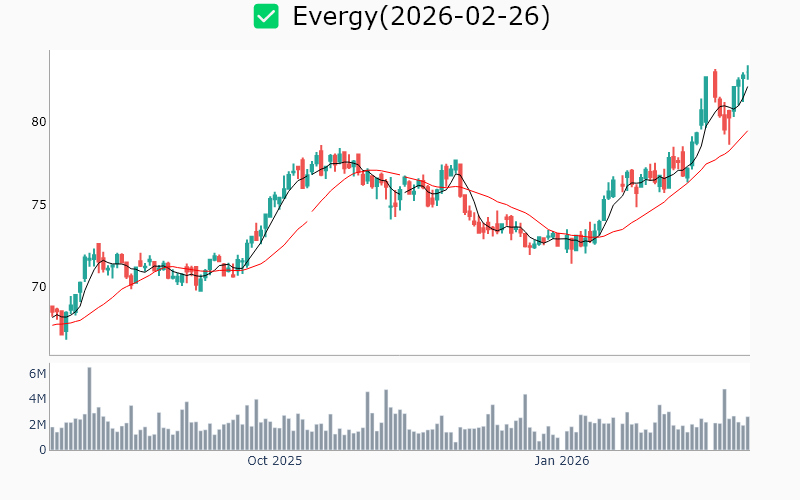Click the 4M volume axis label
This screenshot has width=800, height=500.
[x=36, y=399]
